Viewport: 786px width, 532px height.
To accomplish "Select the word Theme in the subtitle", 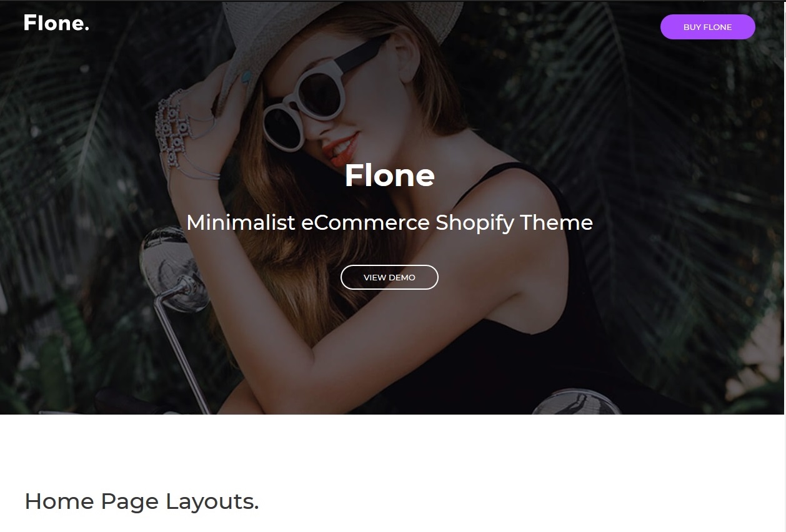I will click(556, 222).
